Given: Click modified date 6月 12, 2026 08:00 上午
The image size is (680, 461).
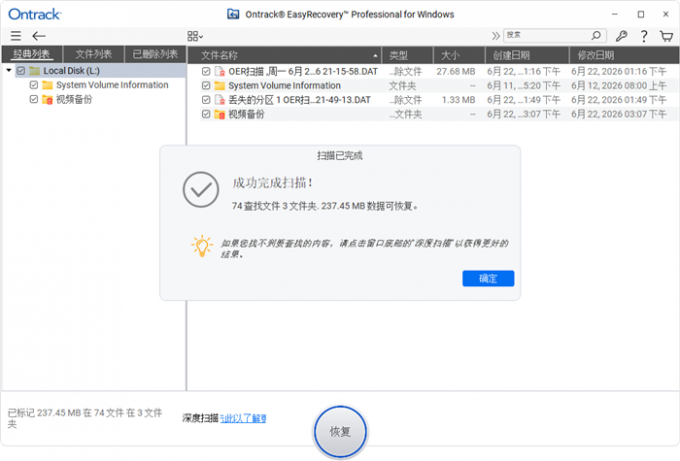Looking at the screenshot, I should pos(619,86).
